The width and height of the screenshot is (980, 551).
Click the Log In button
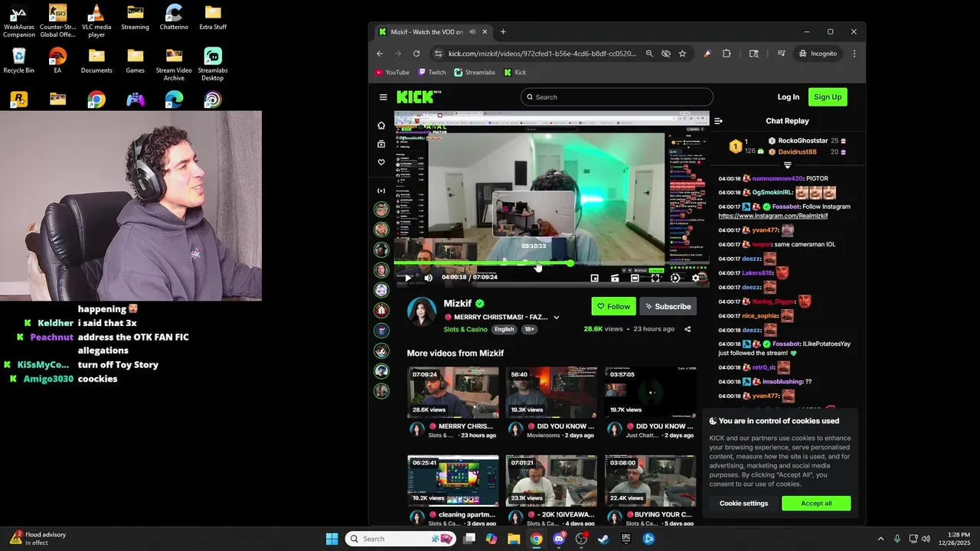tap(788, 97)
